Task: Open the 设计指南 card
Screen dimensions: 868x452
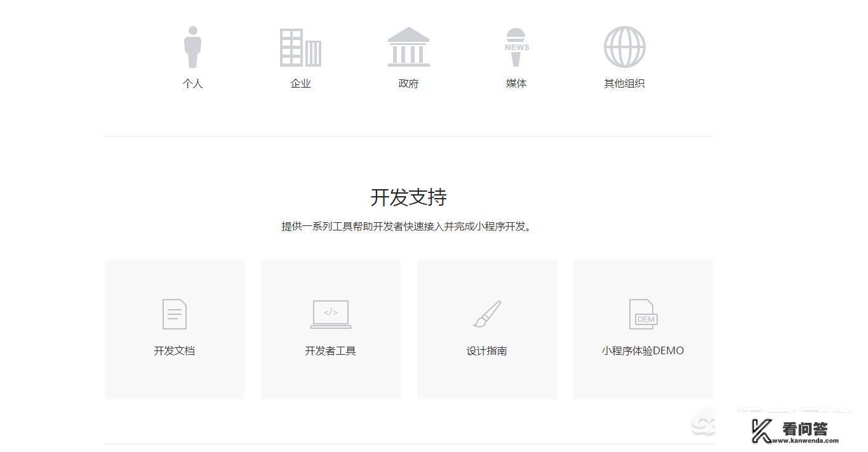Action: point(486,329)
